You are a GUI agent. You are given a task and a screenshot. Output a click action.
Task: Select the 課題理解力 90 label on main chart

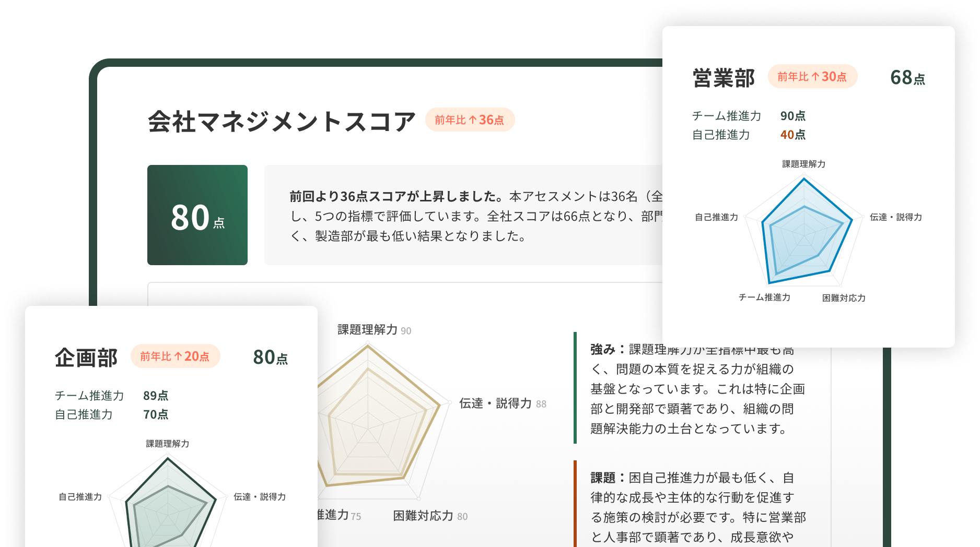pos(374,330)
